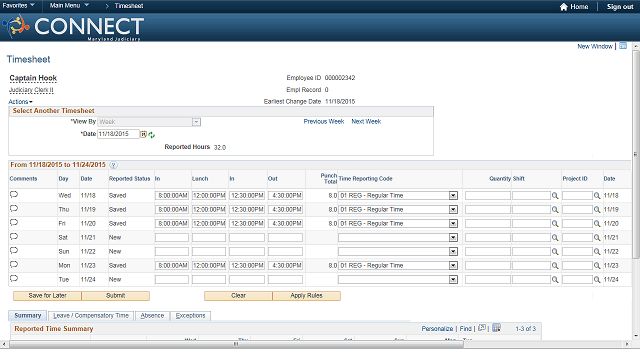
Task: Click the horizontal scrollbar thumb
Action: click(x=236, y=344)
